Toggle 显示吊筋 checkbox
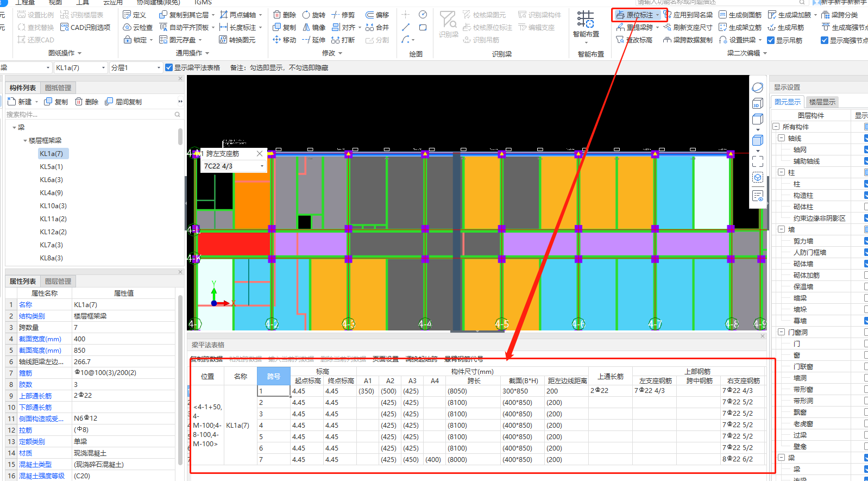Viewport: 868px width, 481px height. [x=771, y=40]
